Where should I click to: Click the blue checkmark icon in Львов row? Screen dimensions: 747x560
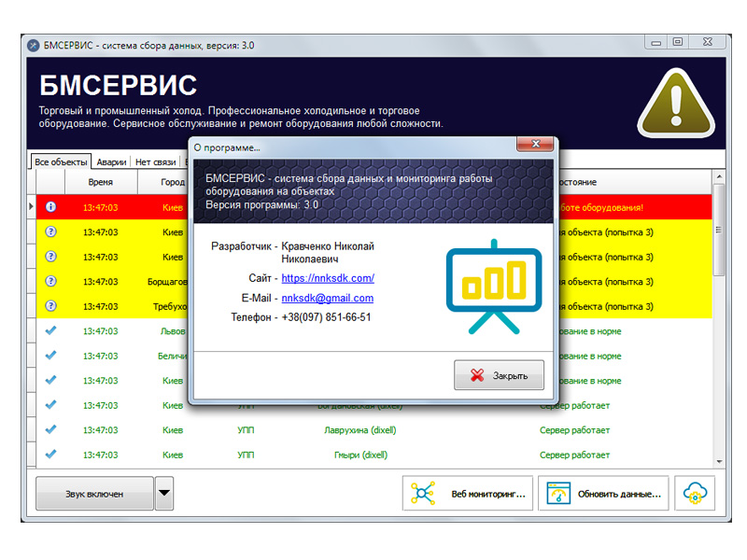coord(51,330)
